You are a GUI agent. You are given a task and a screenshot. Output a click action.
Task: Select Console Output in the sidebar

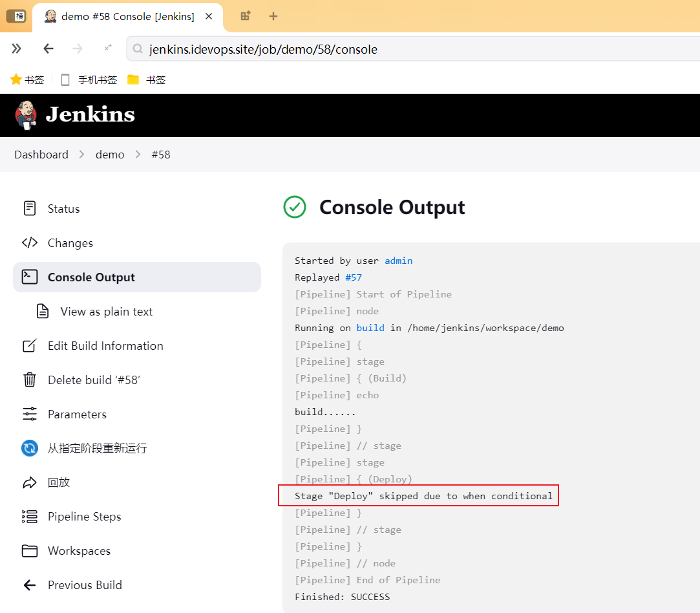tap(137, 277)
